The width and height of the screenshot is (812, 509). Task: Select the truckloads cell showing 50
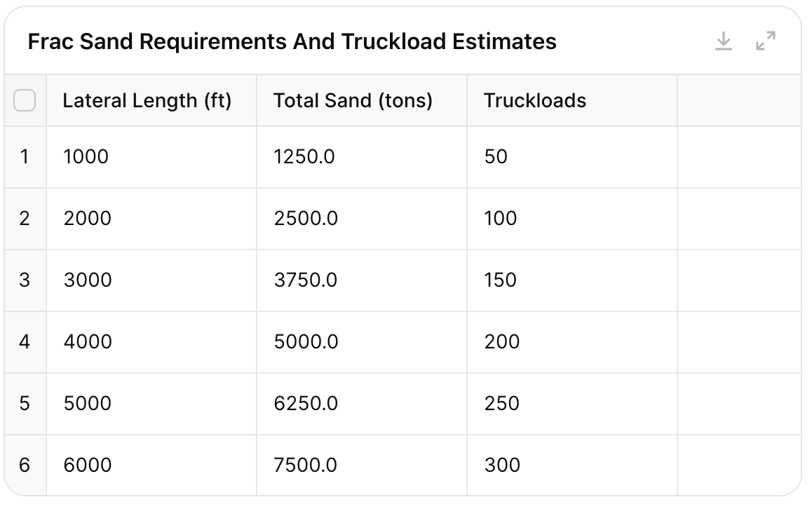click(x=496, y=156)
